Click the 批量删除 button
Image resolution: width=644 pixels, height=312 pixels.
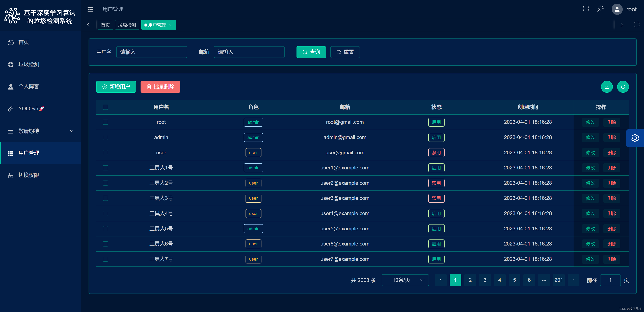click(x=160, y=87)
